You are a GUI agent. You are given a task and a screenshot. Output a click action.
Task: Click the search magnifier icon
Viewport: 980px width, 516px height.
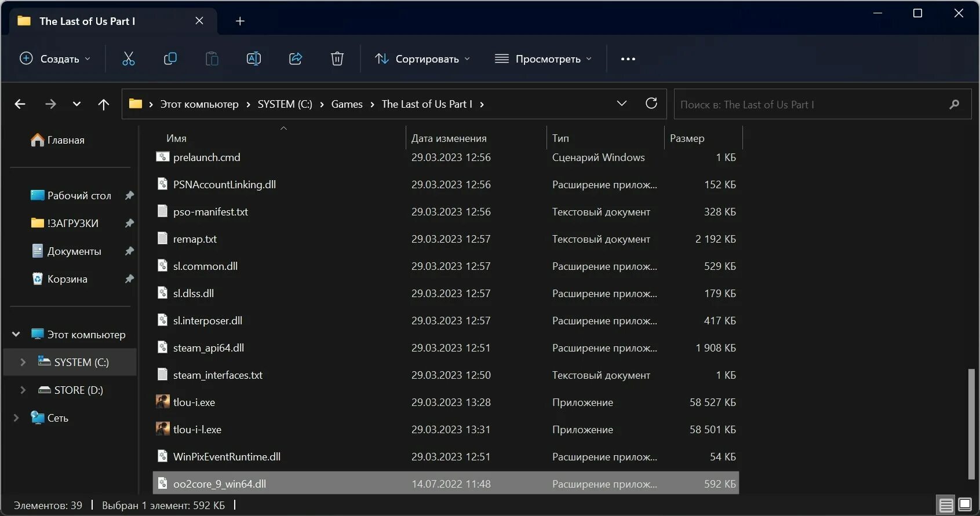coord(955,104)
